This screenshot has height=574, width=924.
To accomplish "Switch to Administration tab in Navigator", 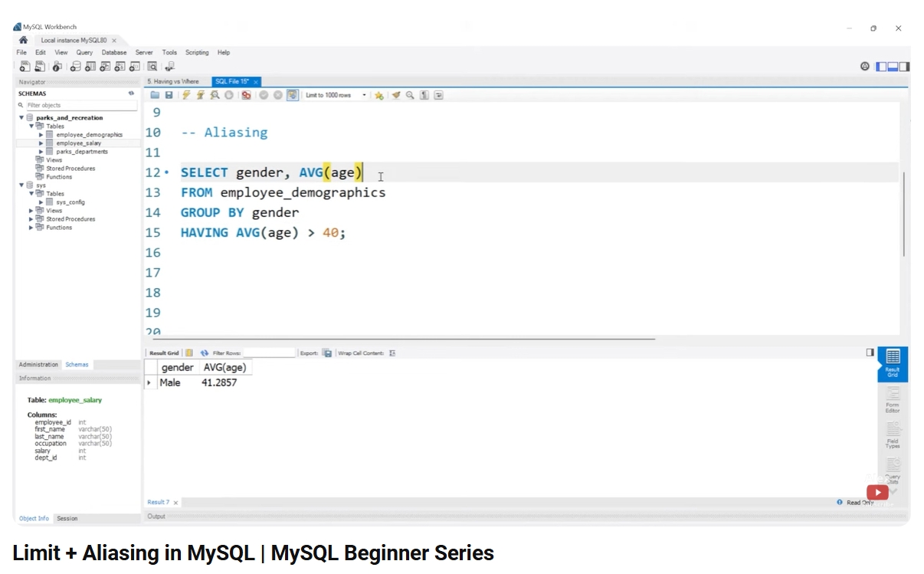I will coord(38,365).
